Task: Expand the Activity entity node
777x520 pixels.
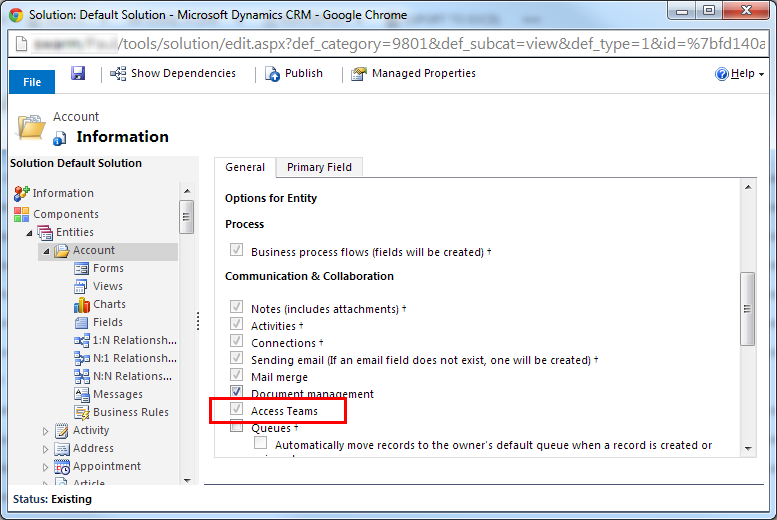Action: (46, 431)
